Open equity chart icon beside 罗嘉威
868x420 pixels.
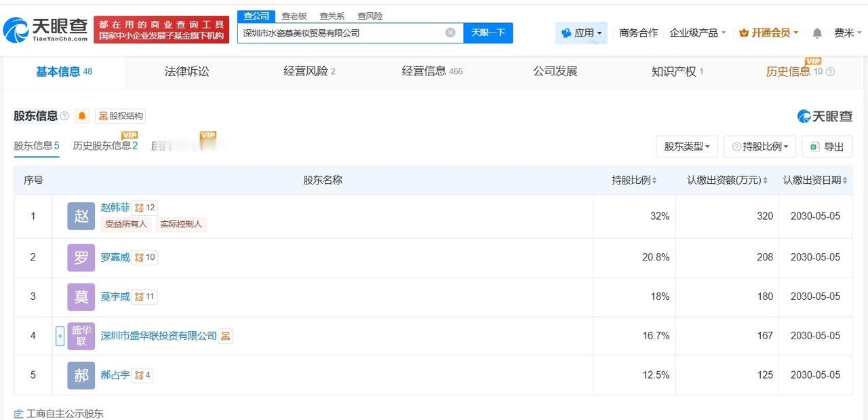click(x=145, y=257)
